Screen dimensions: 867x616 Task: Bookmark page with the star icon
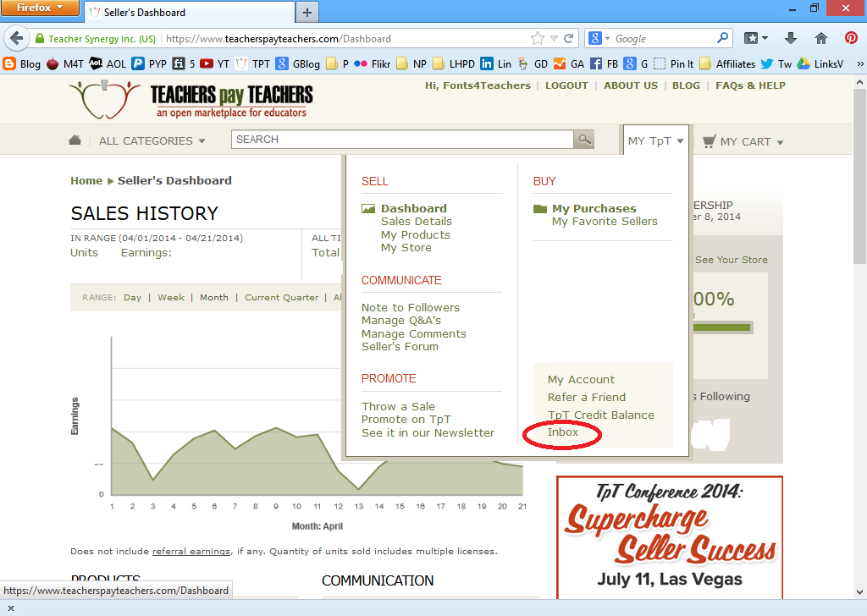pos(537,38)
